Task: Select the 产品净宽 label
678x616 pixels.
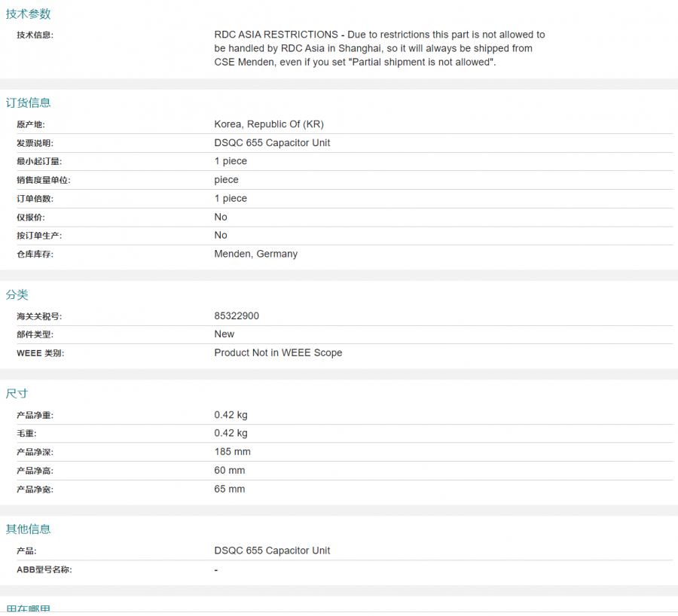Action: [x=35, y=489]
